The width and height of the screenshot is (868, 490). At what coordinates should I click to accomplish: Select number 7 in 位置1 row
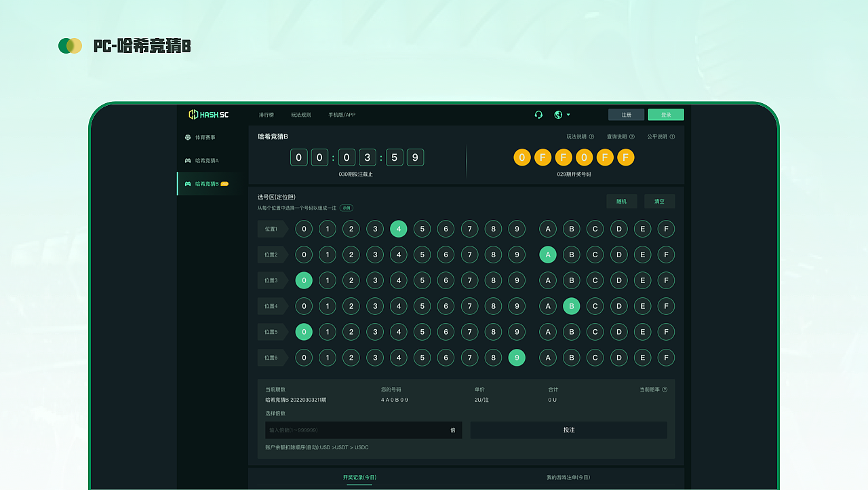pyautogui.click(x=470, y=229)
